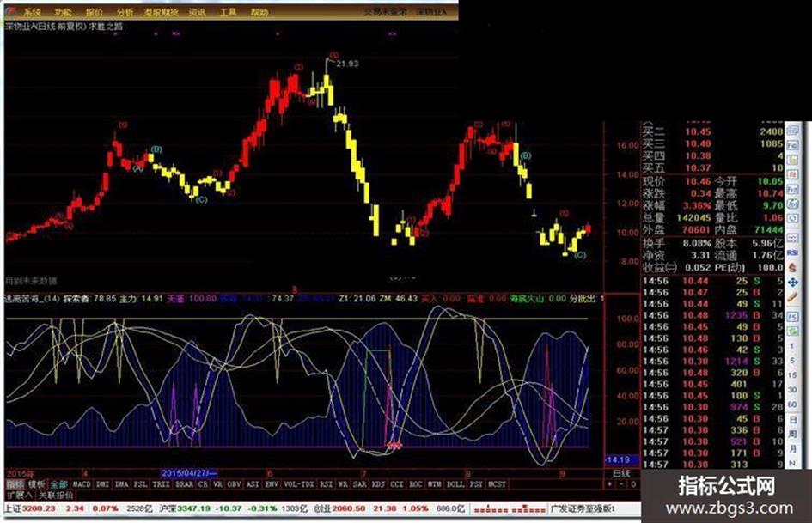Viewport: 812px width, 523px height.
Task: Switch to MTM indicator
Action: point(435,484)
